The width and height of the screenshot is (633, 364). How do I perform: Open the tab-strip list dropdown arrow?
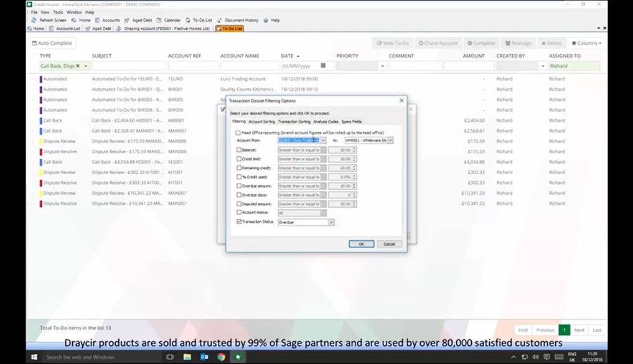[x=598, y=28]
